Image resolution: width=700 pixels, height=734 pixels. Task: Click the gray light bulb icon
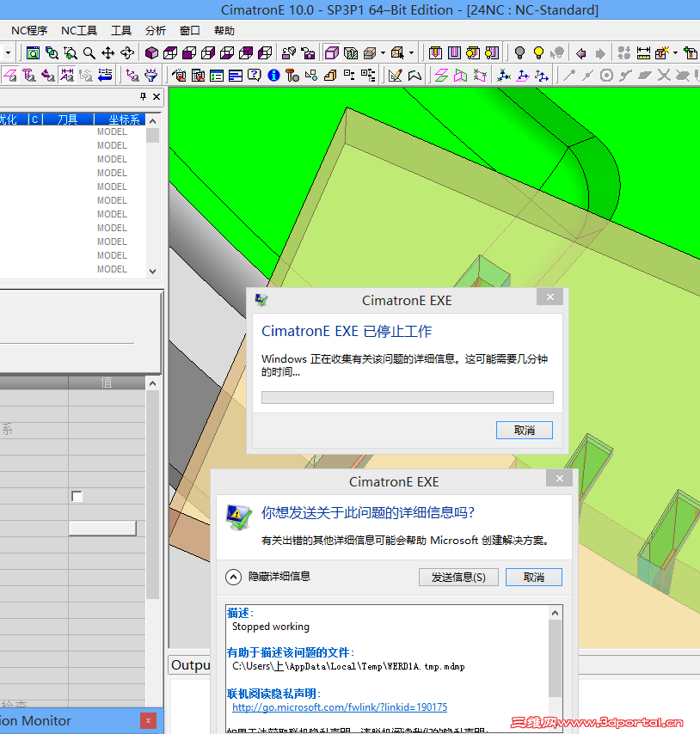point(519,53)
